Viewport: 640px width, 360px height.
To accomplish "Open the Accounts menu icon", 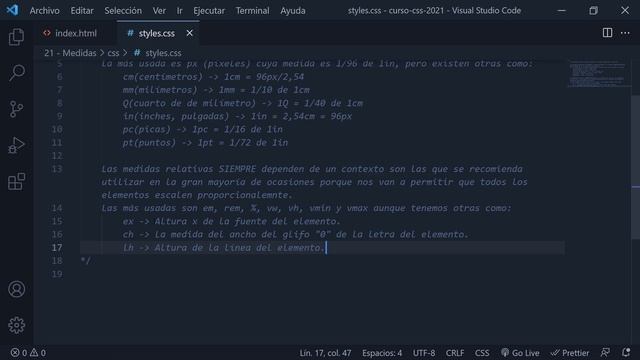I will 16,289.
